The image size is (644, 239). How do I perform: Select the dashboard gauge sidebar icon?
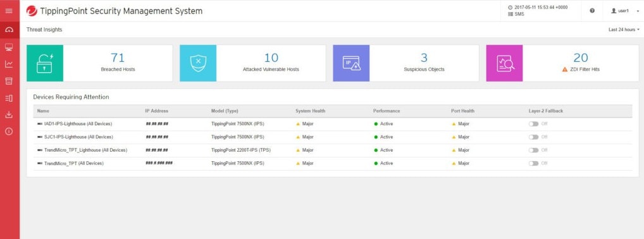[x=9, y=30]
